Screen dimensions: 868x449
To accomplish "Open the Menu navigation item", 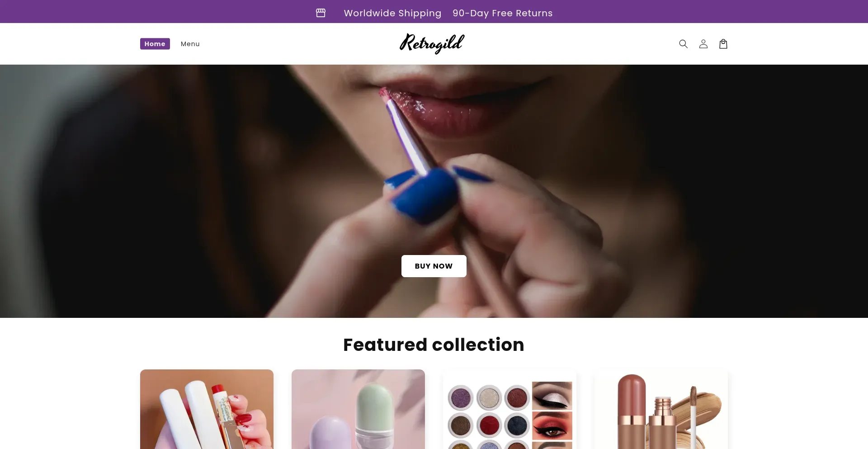I will coord(190,44).
